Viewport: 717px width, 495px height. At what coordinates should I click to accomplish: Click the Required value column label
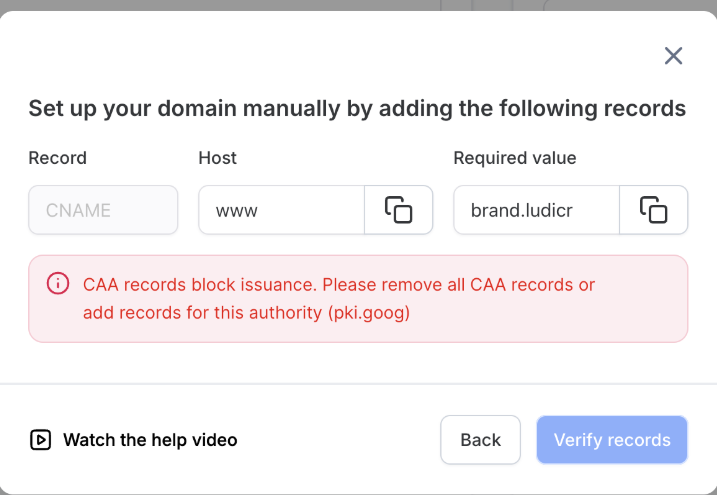point(514,158)
